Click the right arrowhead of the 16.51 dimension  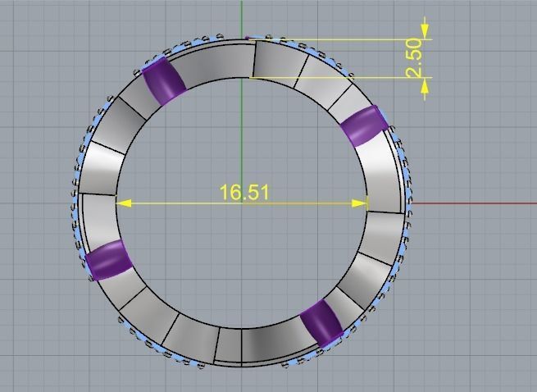coord(359,203)
